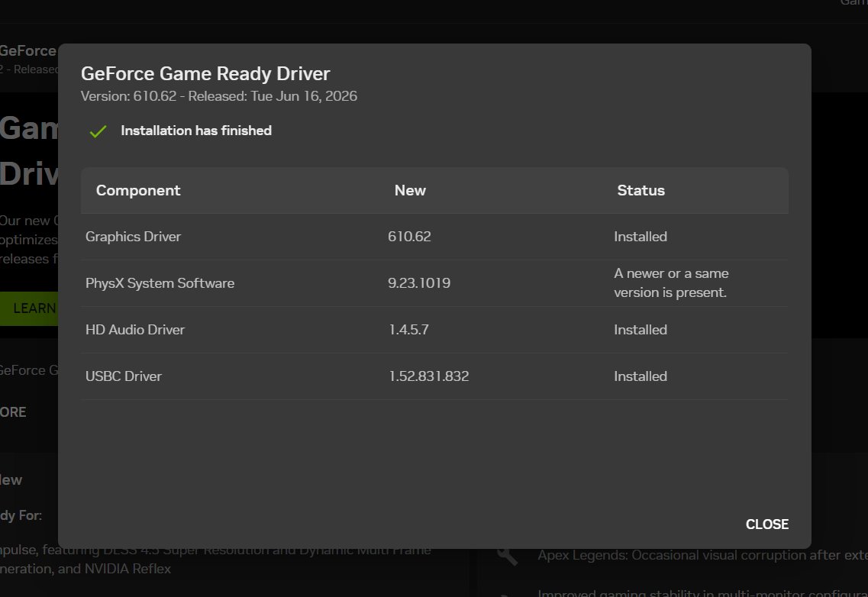Click Installed status for USBC Driver
Image resolution: width=868 pixels, height=597 pixels.
641,376
